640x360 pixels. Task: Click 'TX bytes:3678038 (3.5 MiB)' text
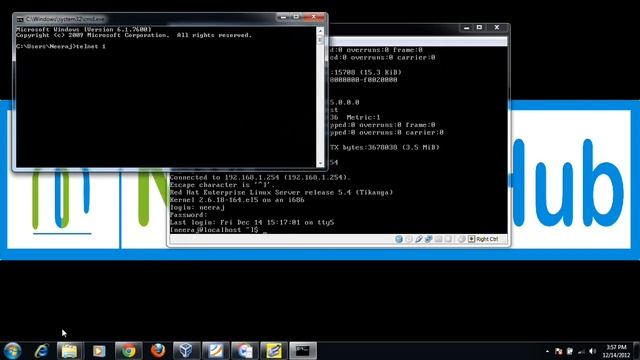click(x=385, y=147)
